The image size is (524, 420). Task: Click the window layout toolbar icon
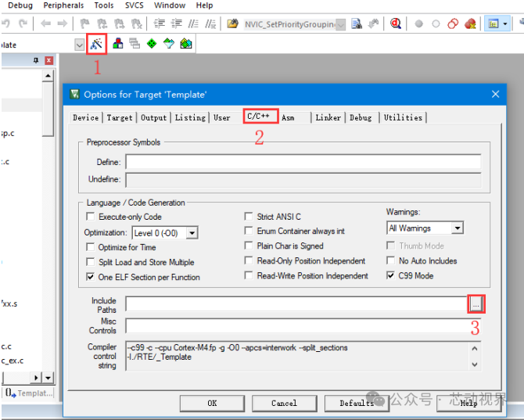493,23
